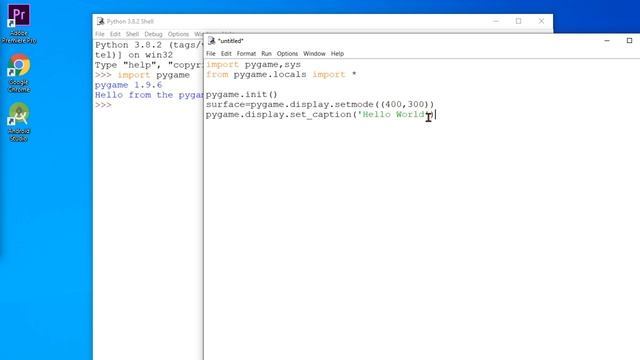Maximize the Python Shell window
This screenshot has height=360, width=640.
coord(518,21)
